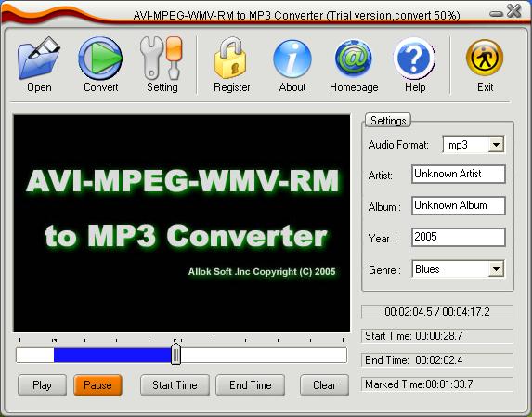This screenshot has width=532, height=417.
Task: Start conversion with the Convert icon
Action: tap(100, 58)
